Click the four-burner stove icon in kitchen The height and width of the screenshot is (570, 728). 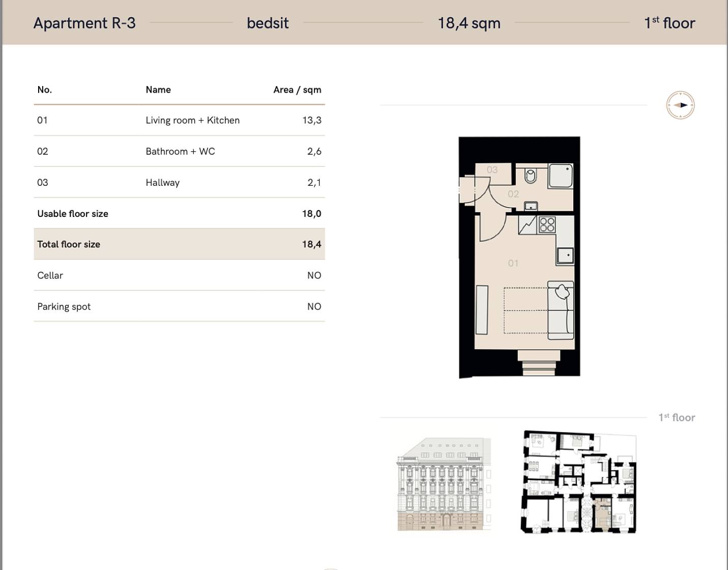point(547,224)
